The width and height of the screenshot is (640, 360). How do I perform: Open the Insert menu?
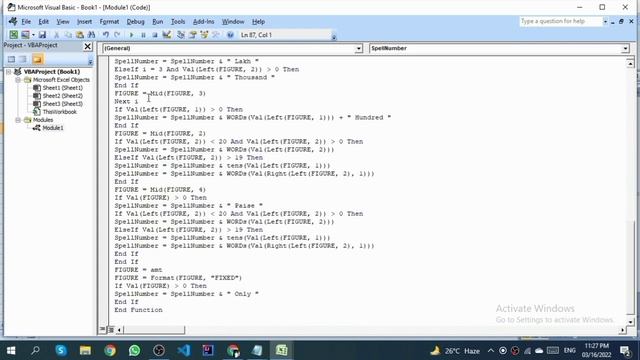[84, 22]
